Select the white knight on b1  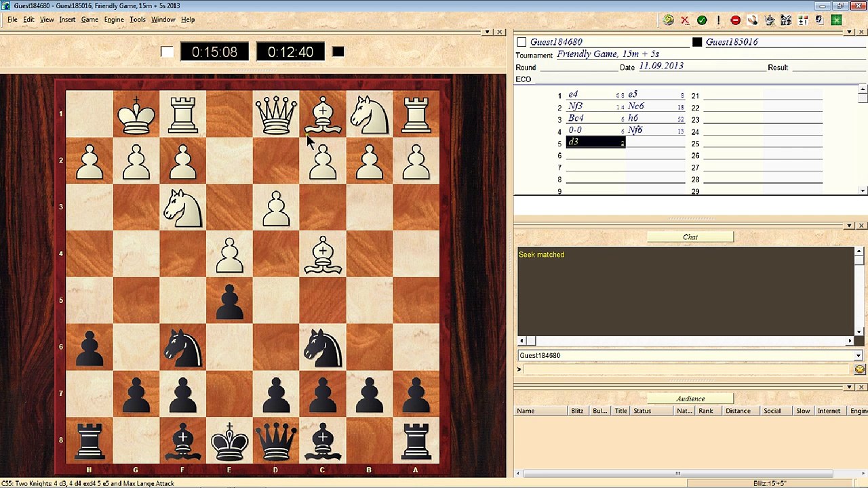pyautogui.click(x=370, y=114)
